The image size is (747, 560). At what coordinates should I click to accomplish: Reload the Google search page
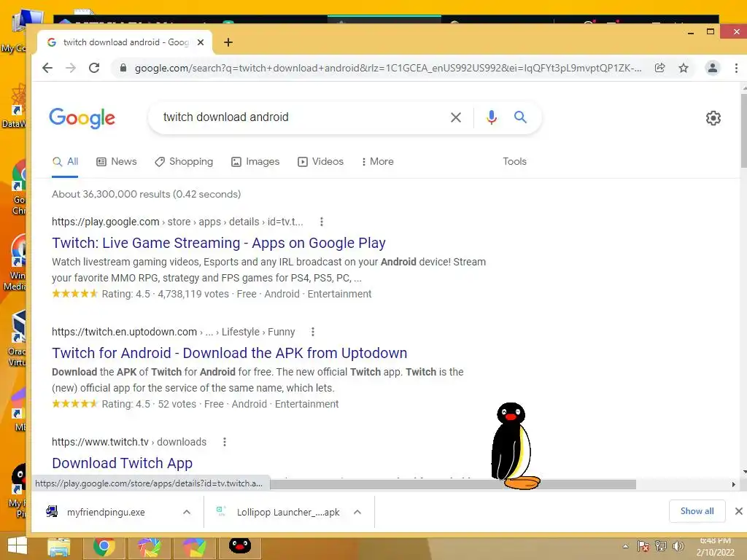[94, 68]
